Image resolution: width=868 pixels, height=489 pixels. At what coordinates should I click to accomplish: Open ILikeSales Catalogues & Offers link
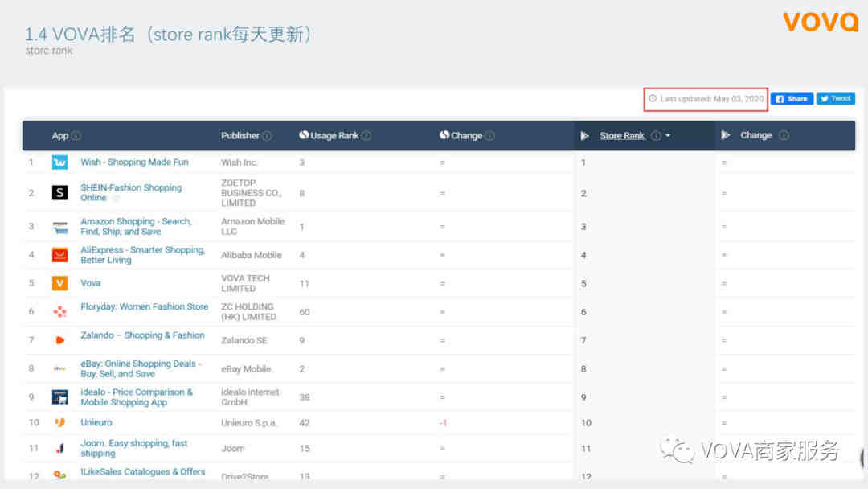coord(143,472)
